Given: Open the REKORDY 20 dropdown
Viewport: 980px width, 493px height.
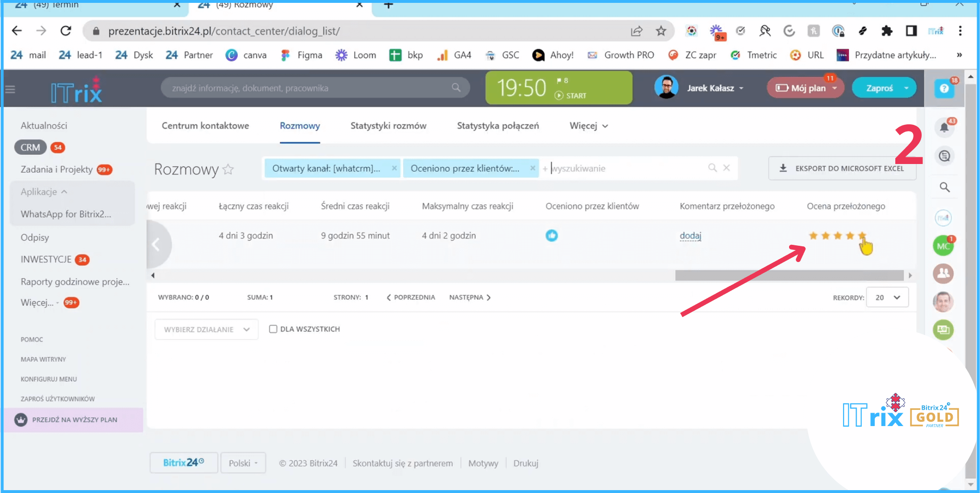Looking at the screenshot, I should 887,297.
